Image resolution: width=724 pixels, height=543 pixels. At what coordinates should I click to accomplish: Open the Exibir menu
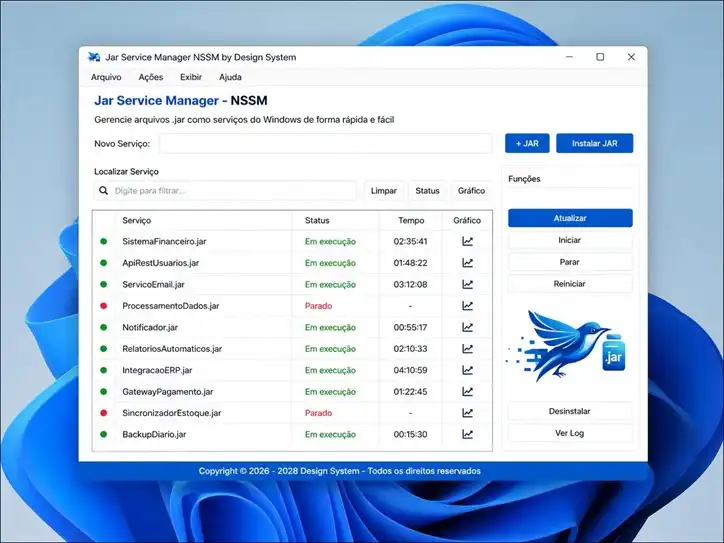[190, 77]
